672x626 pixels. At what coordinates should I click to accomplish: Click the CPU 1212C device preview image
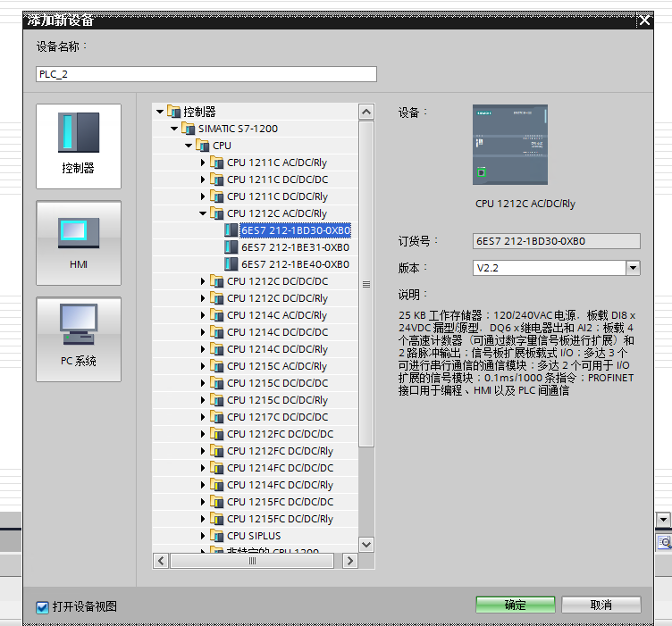[x=510, y=145]
